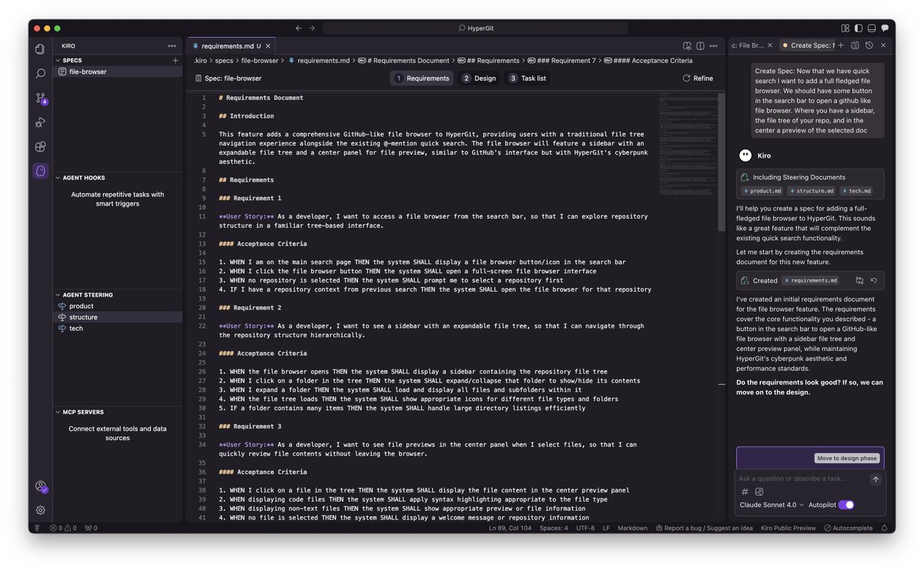Screen dimensions: 924x571
Task: Open the Claude Sonnet 4.0 model dropdown
Action: click(x=771, y=505)
